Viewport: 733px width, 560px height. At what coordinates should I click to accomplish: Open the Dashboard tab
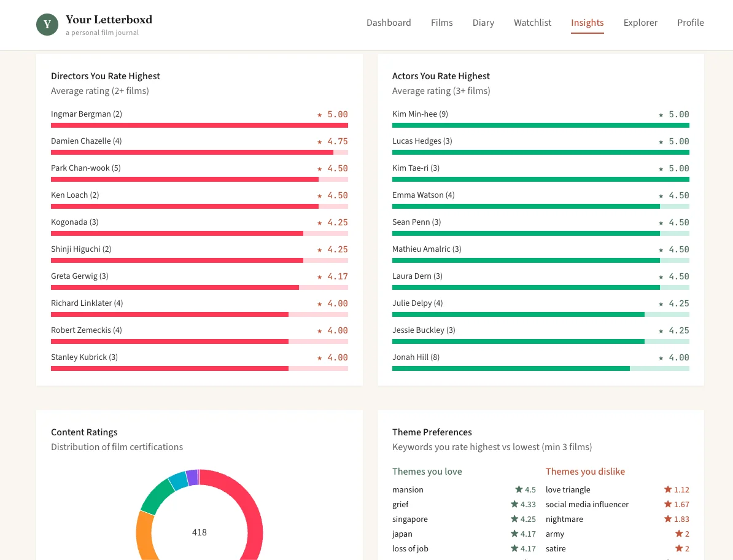pos(389,23)
